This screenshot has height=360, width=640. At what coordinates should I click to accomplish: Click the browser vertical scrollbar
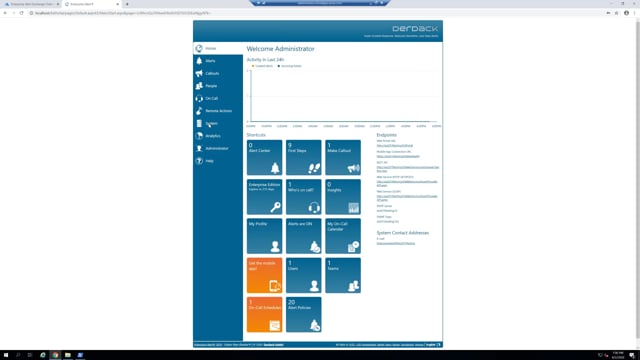click(638, 180)
